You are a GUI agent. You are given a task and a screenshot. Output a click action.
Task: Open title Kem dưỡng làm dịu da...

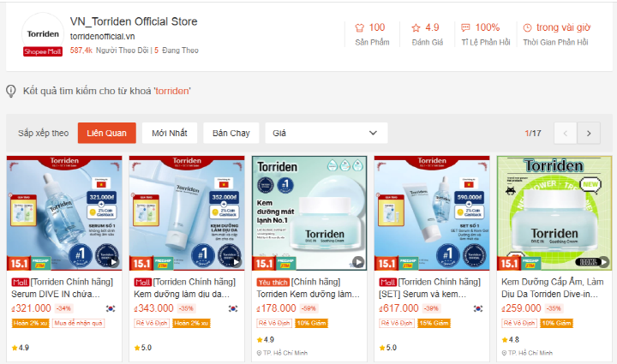click(182, 294)
